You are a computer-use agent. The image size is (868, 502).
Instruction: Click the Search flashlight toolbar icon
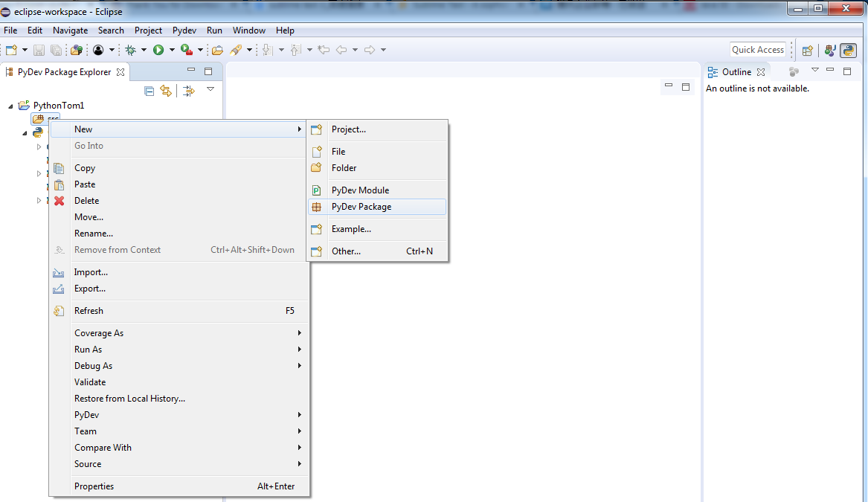point(236,50)
